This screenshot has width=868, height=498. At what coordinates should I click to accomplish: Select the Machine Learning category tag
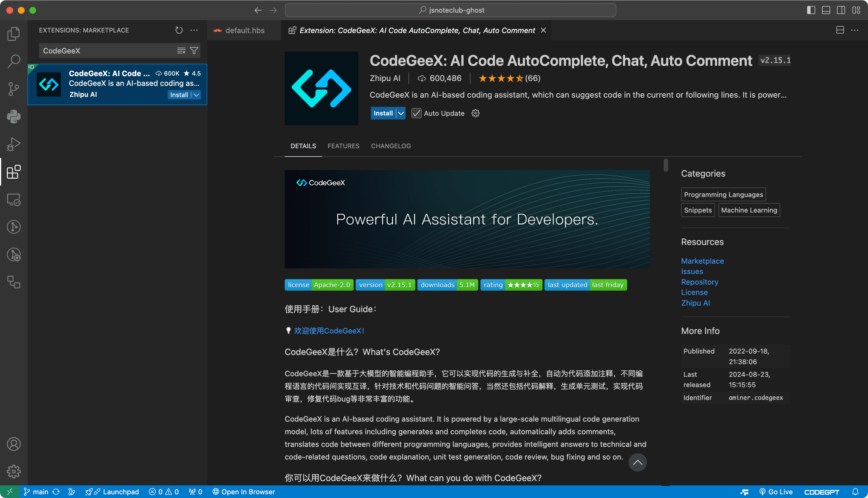click(x=749, y=210)
